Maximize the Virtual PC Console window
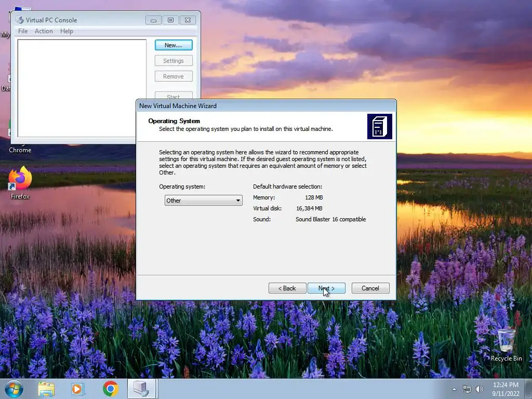532x399 pixels. [x=170, y=20]
